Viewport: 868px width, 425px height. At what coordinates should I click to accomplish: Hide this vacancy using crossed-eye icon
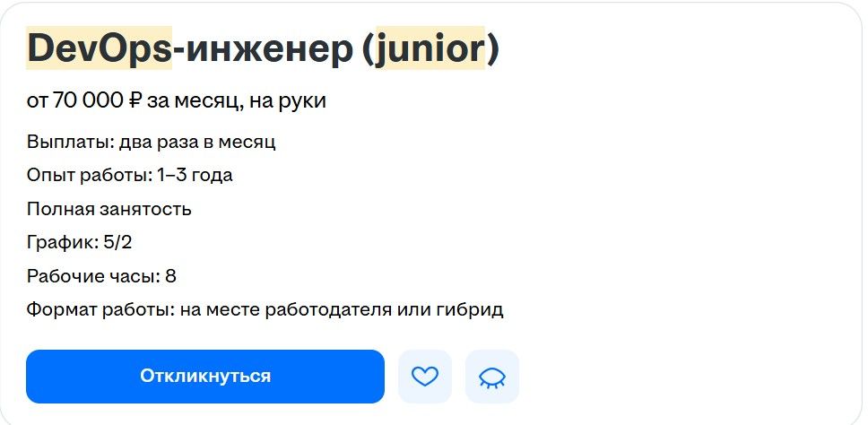tap(491, 377)
